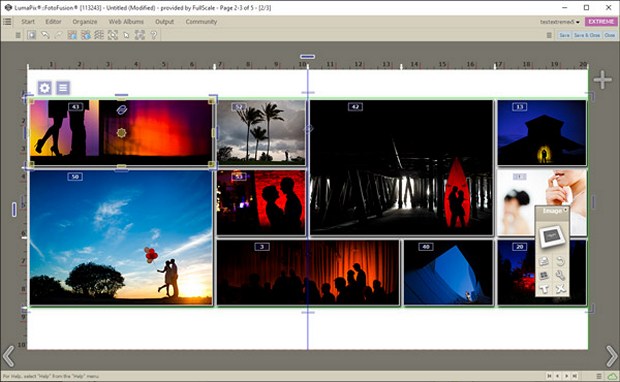This screenshot has width=620, height=382.
Task: Click the first globe image toolbar icon
Action: pos(72,35)
